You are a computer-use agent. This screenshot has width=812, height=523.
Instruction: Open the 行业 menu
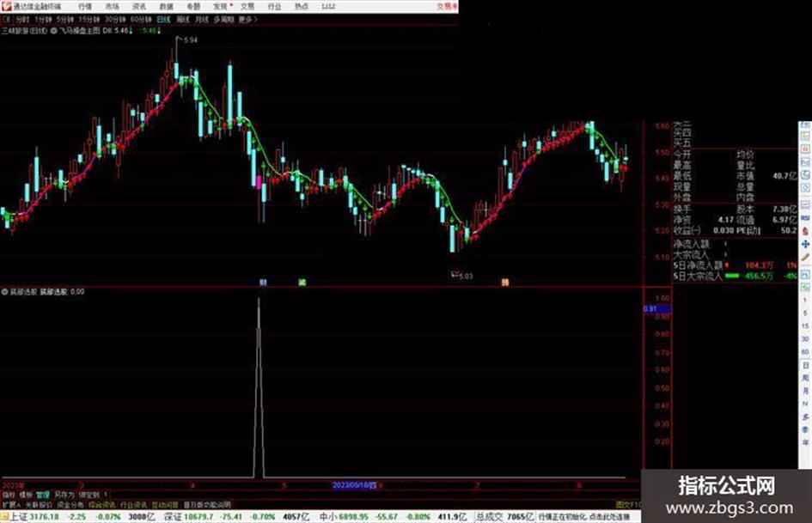coord(274,6)
